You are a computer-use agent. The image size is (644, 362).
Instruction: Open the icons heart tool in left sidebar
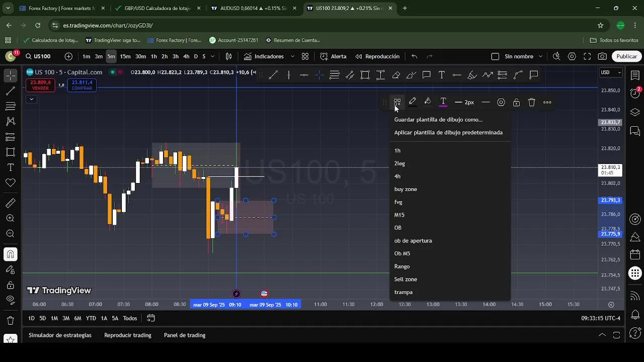(x=10, y=183)
